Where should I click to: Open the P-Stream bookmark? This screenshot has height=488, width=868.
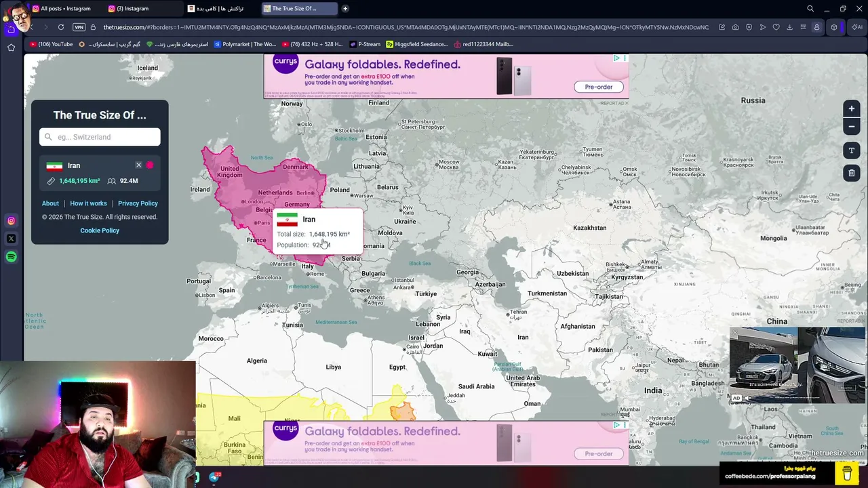(x=366, y=44)
